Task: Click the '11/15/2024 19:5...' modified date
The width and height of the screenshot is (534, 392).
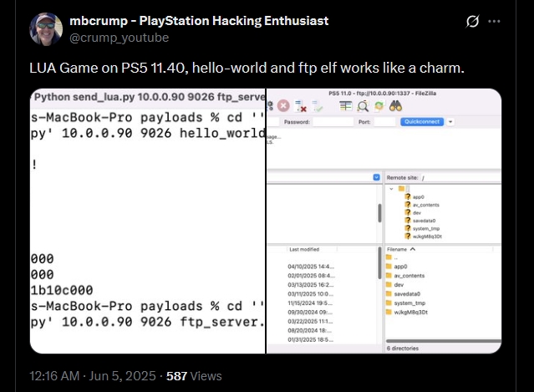Action: click(x=309, y=303)
